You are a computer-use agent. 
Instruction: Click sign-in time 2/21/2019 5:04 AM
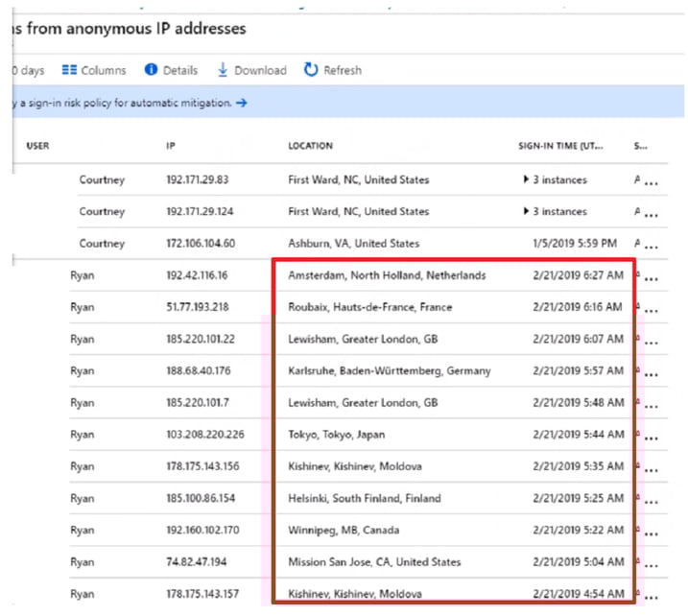[579, 561]
